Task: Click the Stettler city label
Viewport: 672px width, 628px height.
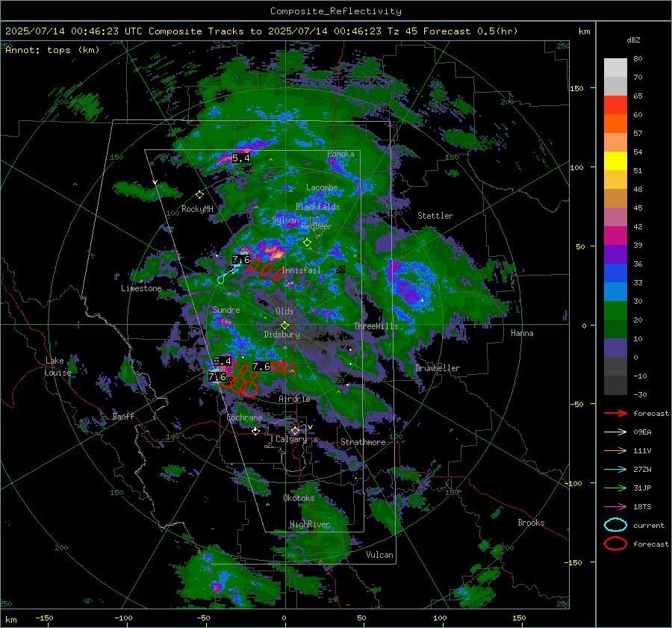Action: tap(435, 216)
